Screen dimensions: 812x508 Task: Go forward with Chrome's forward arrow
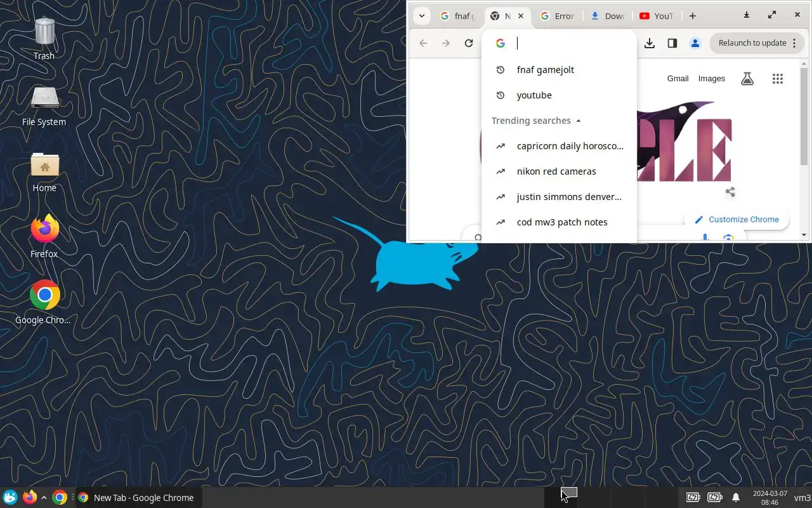tap(446, 43)
